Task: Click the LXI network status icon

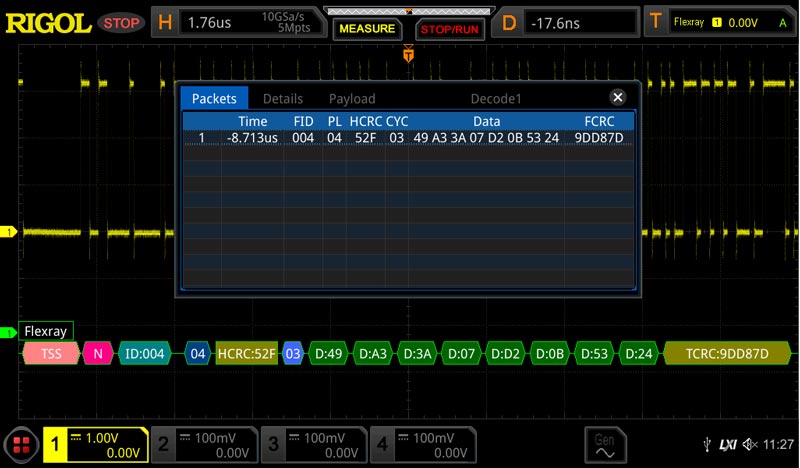Action: [727, 444]
